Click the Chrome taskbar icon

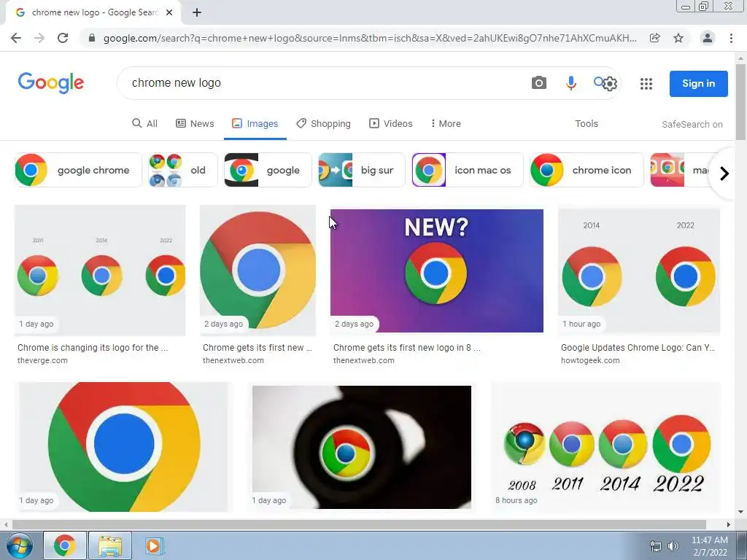65,545
